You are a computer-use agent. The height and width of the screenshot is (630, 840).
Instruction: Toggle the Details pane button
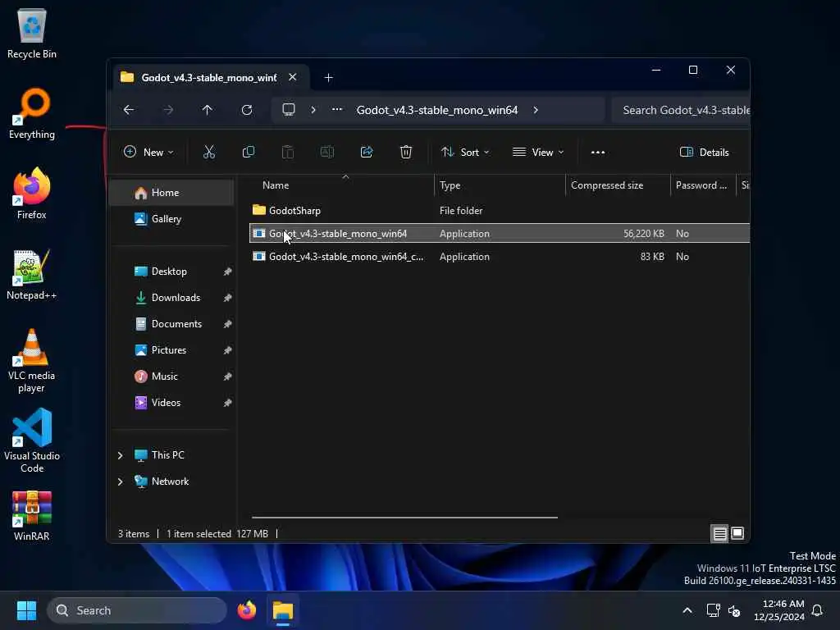pos(704,152)
